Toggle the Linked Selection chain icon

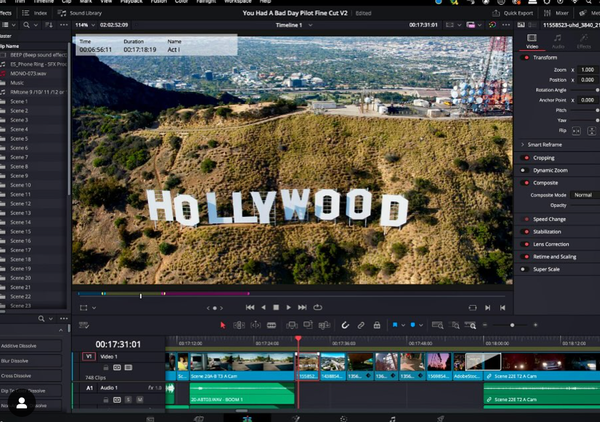tap(361, 325)
